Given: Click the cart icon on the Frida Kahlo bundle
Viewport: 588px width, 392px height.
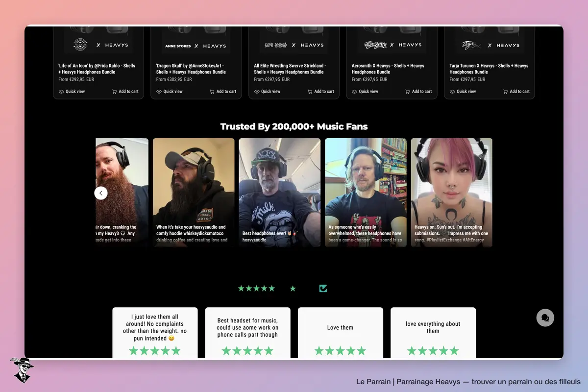Looking at the screenshot, I should [114, 92].
